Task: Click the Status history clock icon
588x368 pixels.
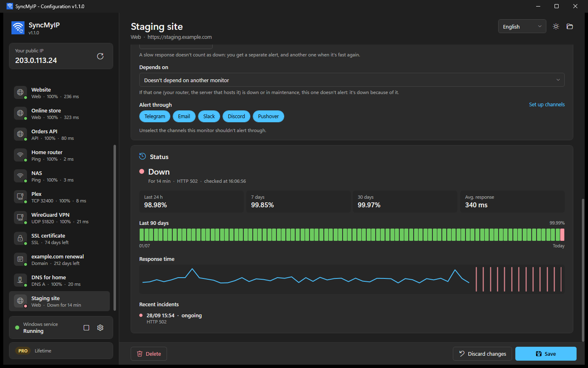Action: (143, 156)
